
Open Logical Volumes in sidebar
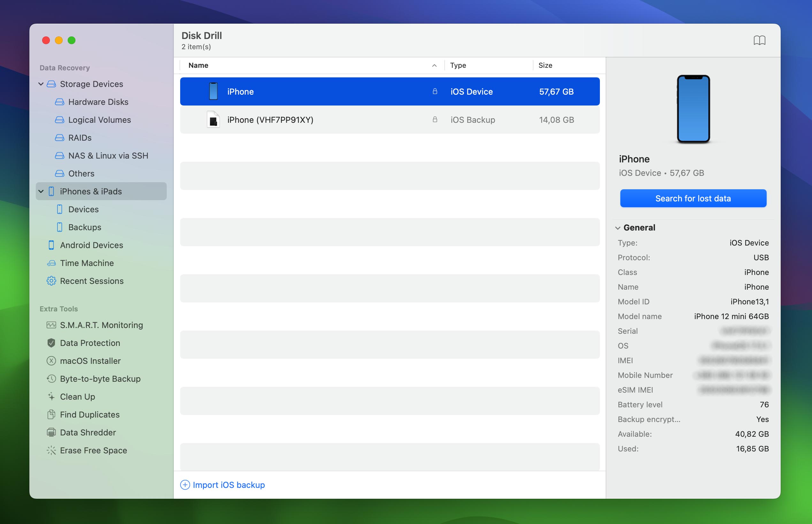(x=100, y=120)
